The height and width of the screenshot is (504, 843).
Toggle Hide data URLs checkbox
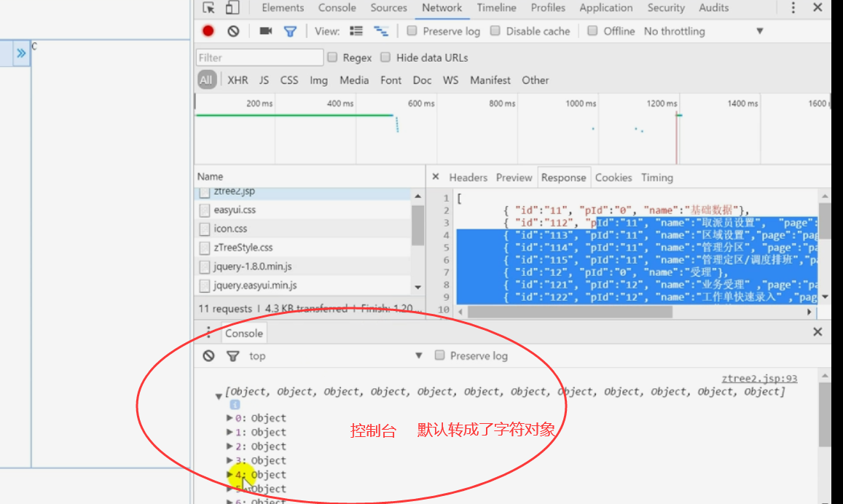point(385,57)
